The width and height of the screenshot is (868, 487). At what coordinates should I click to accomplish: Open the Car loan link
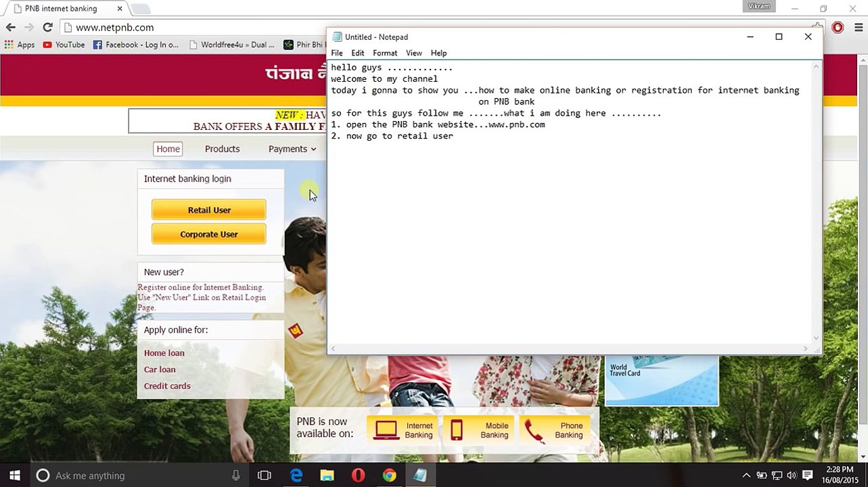(x=160, y=369)
